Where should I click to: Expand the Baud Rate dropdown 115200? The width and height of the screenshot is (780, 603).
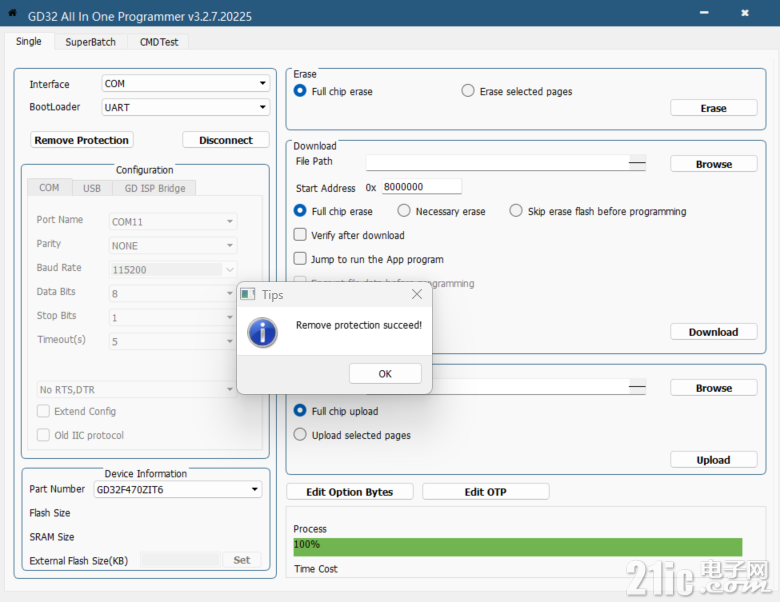[173, 270]
